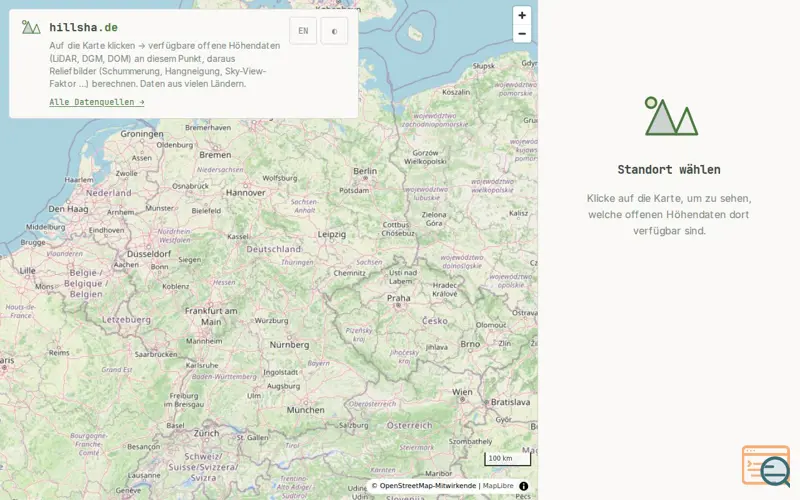Image resolution: width=800 pixels, height=500 pixels.
Task: Click Düsseldorf on the map
Action: click(x=149, y=254)
